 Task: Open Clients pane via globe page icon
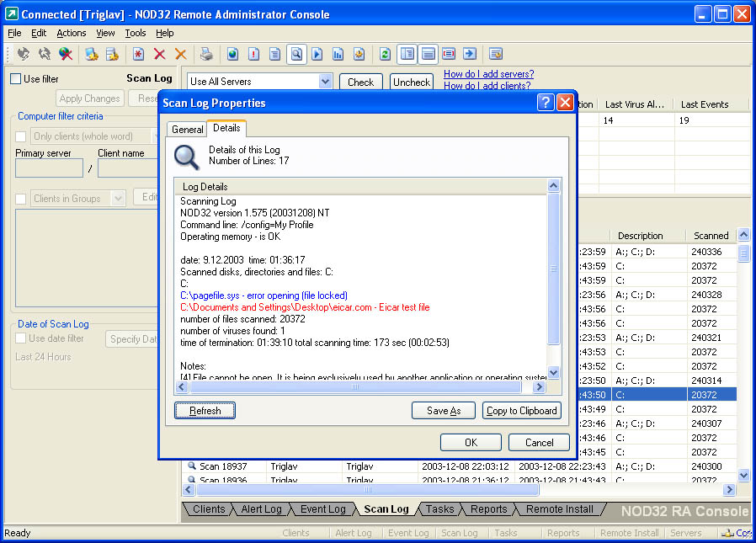click(232, 54)
